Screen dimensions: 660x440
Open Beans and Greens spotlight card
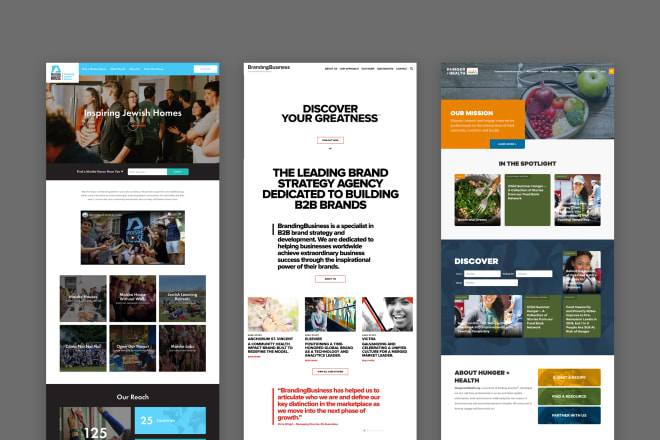pos(477,200)
